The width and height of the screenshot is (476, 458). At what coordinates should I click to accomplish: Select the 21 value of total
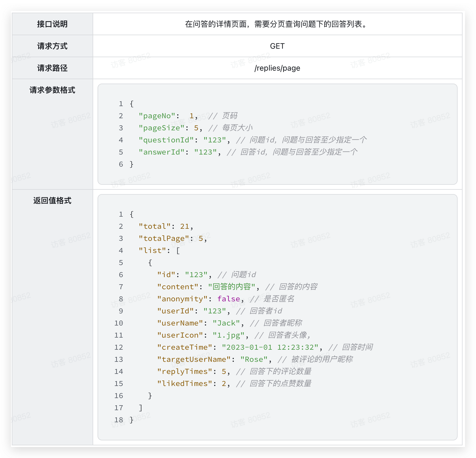point(185,226)
